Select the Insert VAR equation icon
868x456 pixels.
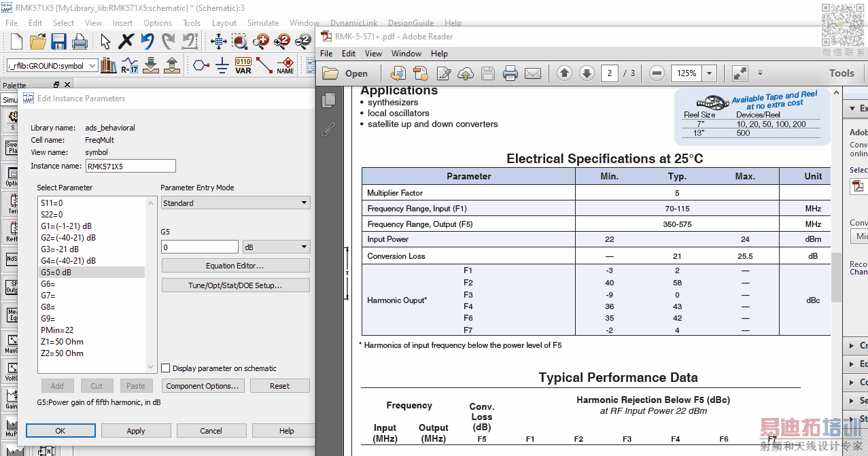[x=243, y=66]
